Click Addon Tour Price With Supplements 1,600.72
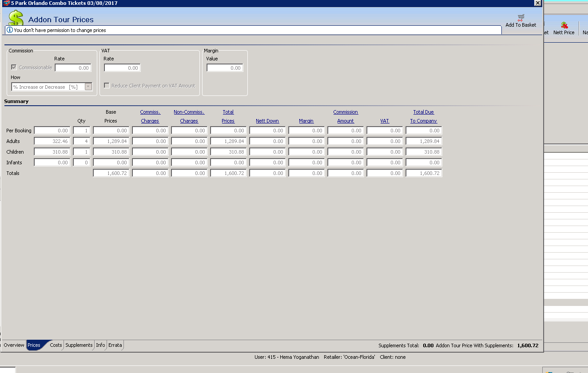 [x=487, y=345]
